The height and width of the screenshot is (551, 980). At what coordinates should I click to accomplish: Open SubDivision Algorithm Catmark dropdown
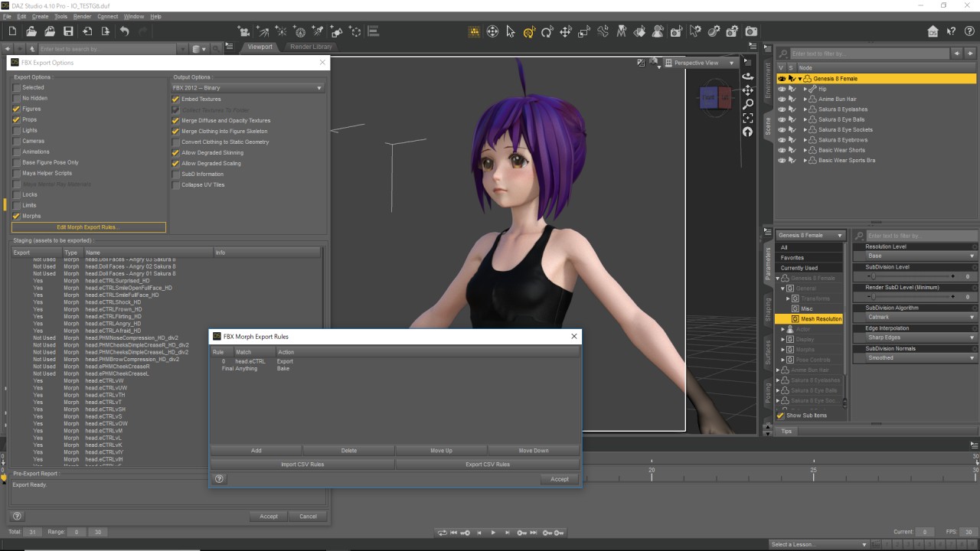point(921,317)
